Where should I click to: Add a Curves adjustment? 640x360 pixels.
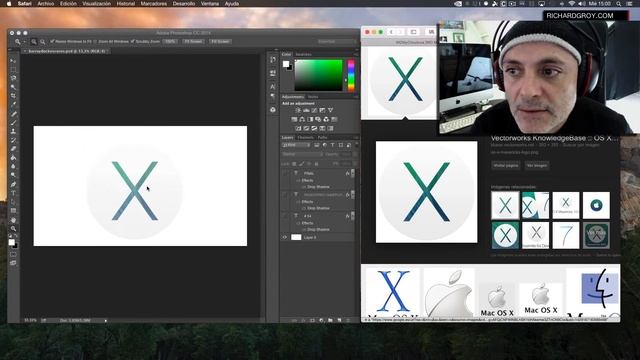point(314,111)
